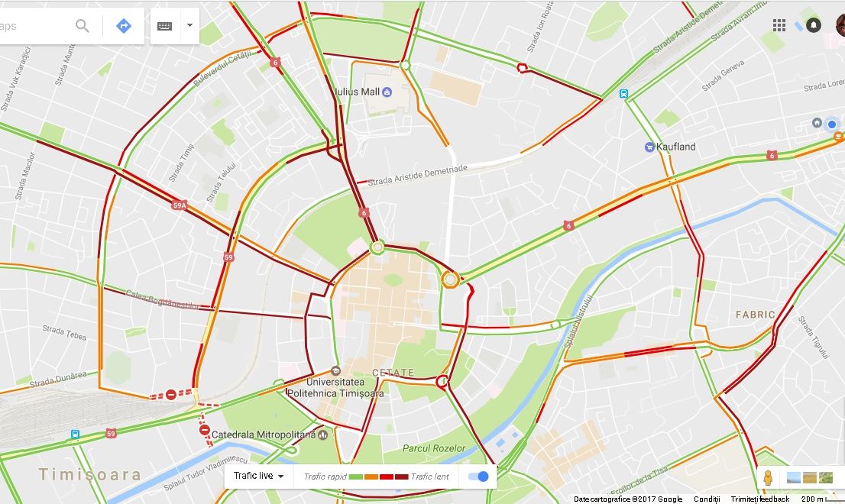Click the road closure sign near Catedrala
This screenshot has width=845, height=504.
pos(204,430)
